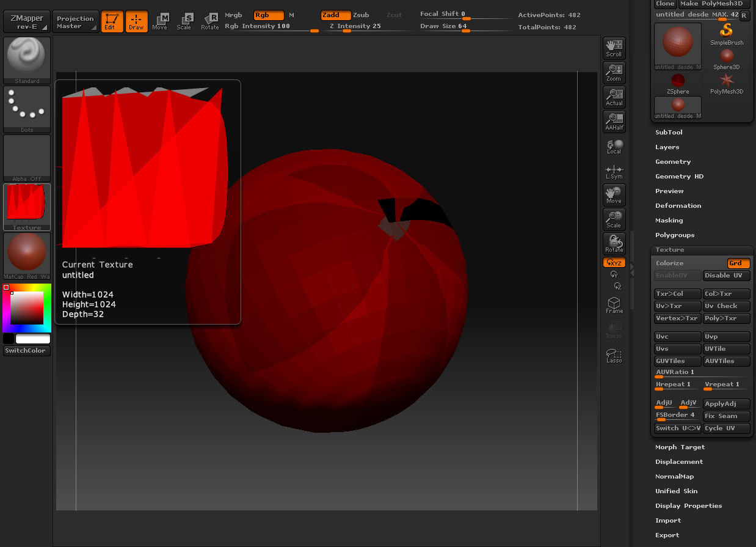756x547 pixels.
Task: Pick a shade in the color picker square
Action: pyautogui.click(x=27, y=308)
